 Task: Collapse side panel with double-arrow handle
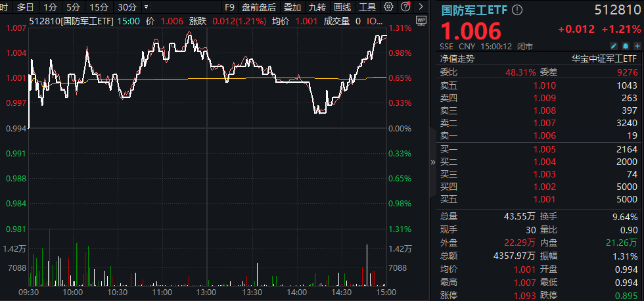(x=432, y=162)
